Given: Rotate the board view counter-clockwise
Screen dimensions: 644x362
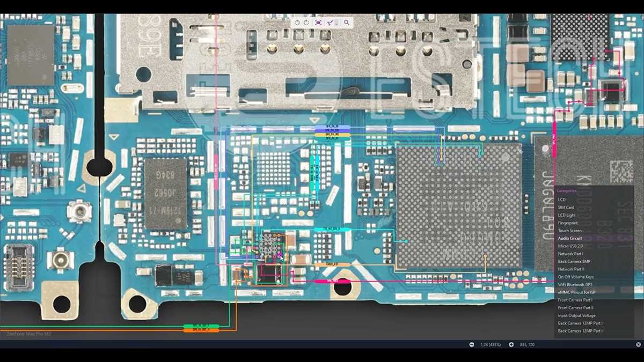Looking at the screenshot, I should tap(297, 23).
